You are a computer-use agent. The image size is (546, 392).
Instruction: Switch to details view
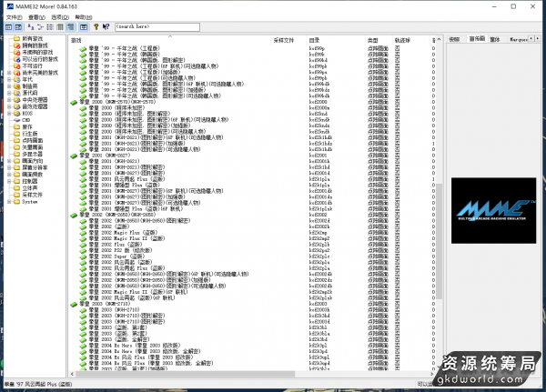tap(60, 26)
